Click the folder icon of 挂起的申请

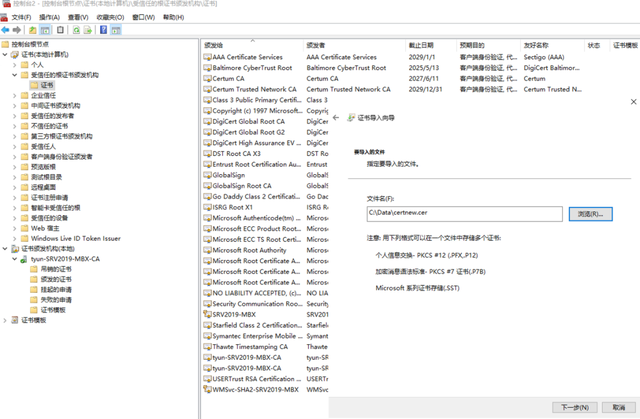click(x=34, y=290)
